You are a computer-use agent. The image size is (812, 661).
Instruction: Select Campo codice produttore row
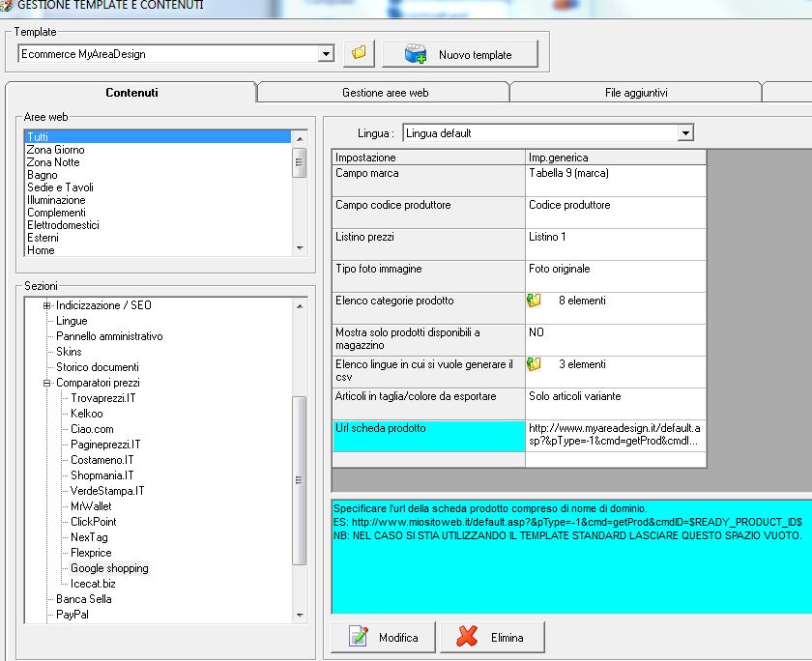428,213
